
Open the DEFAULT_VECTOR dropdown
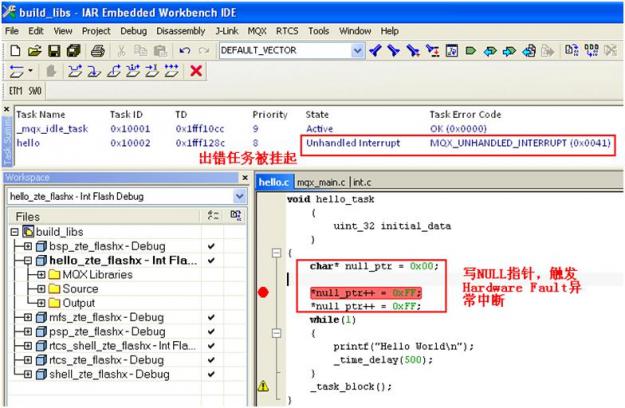click(x=357, y=51)
